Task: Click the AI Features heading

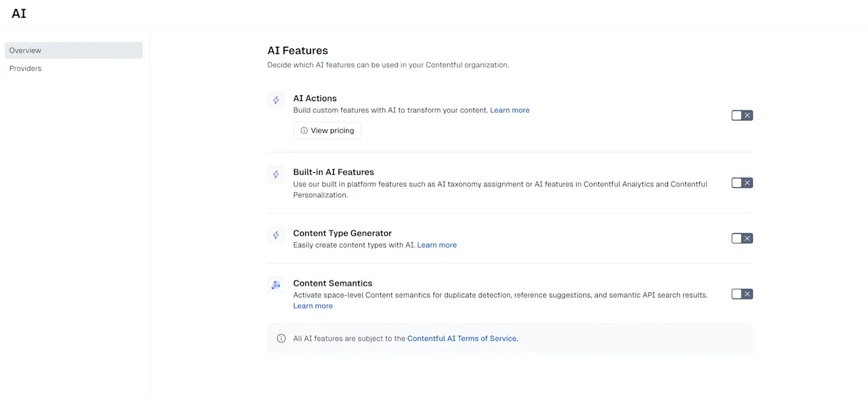Action: pos(297,51)
